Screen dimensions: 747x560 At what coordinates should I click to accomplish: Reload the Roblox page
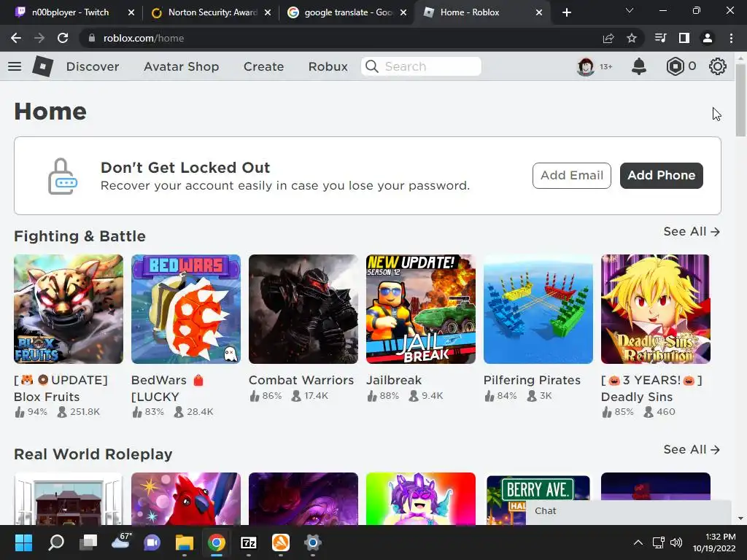click(x=63, y=38)
